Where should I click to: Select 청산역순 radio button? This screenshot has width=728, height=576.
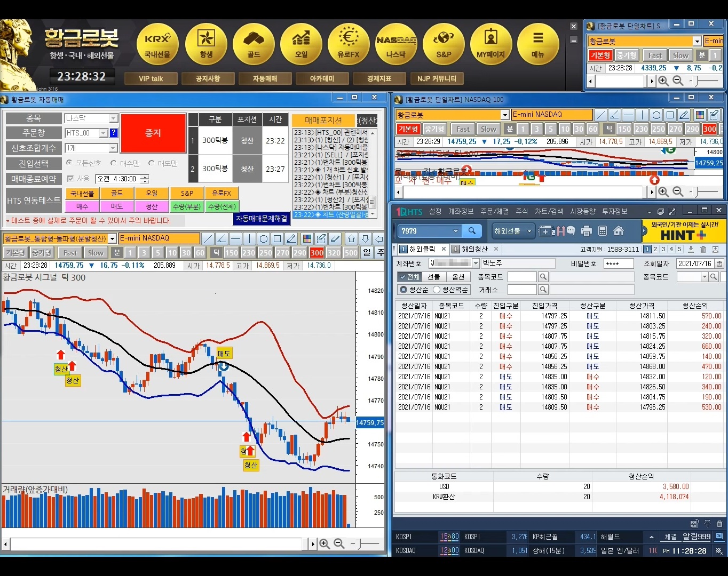[436, 290]
